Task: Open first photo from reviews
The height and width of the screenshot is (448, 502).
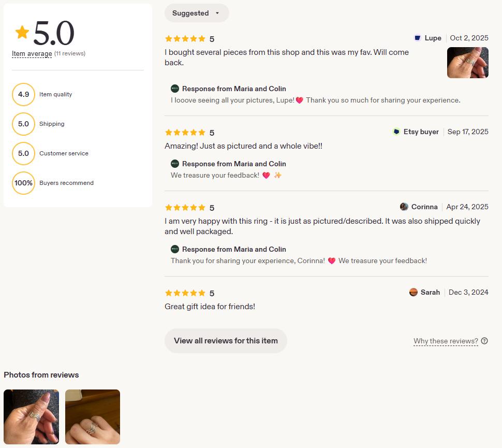Action: tap(32, 416)
